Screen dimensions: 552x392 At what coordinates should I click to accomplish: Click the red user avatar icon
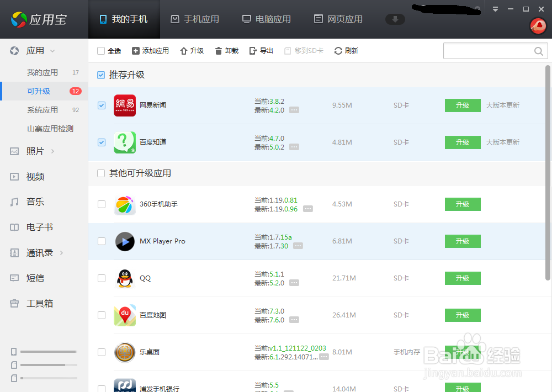coord(538,26)
